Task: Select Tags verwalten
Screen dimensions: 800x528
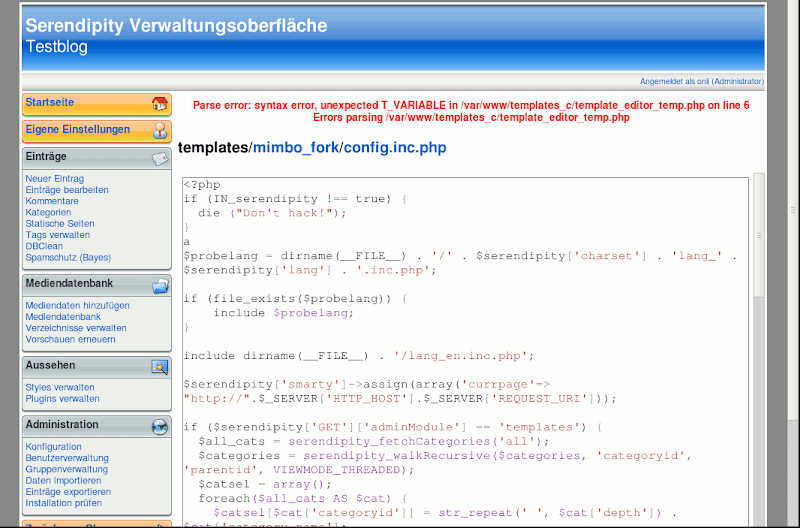Action: point(58,235)
